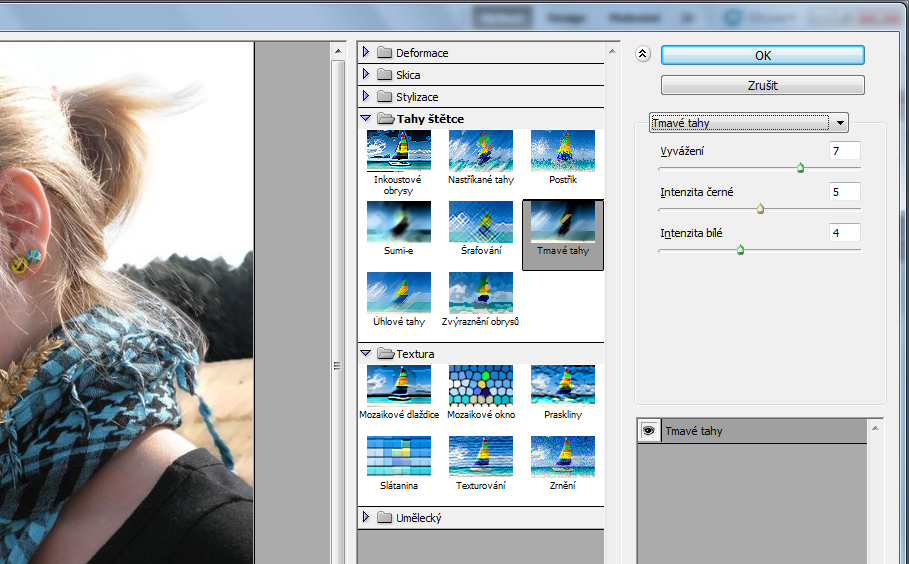
Task: Choose the Nastříkané tahy filter thumbnail
Action: click(481, 151)
